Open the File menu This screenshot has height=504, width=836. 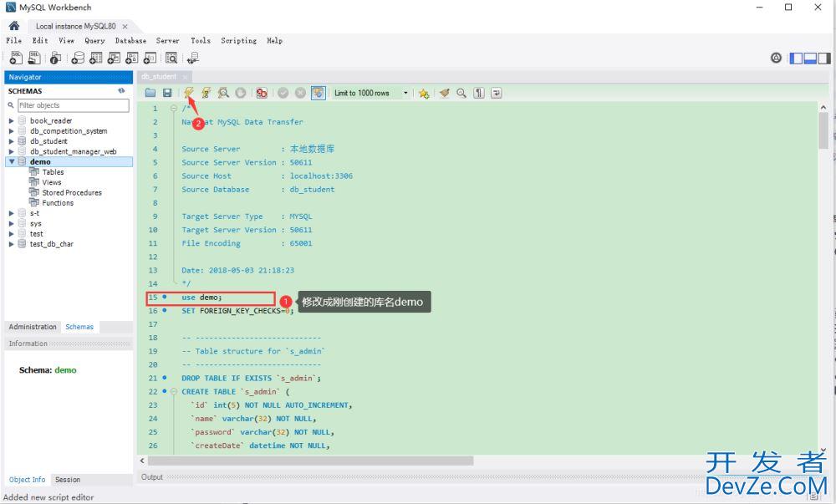point(14,40)
